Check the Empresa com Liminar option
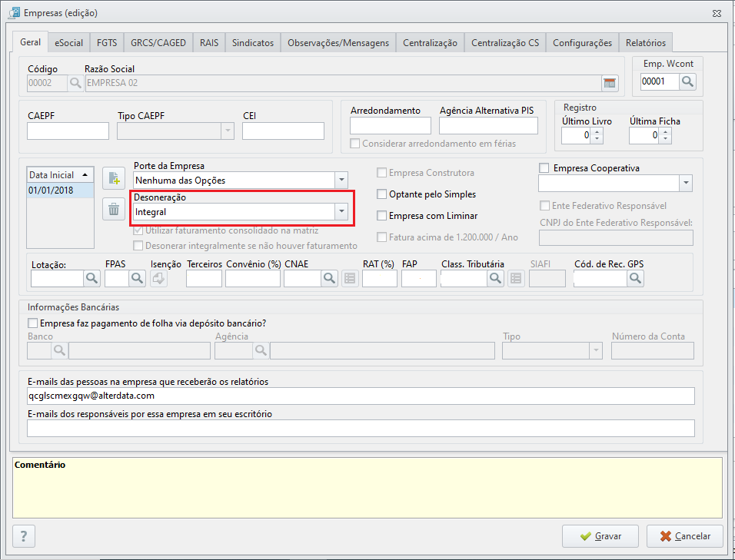Image resolution: width=735 pixels, height=560 pixels. tap(382, 216)
